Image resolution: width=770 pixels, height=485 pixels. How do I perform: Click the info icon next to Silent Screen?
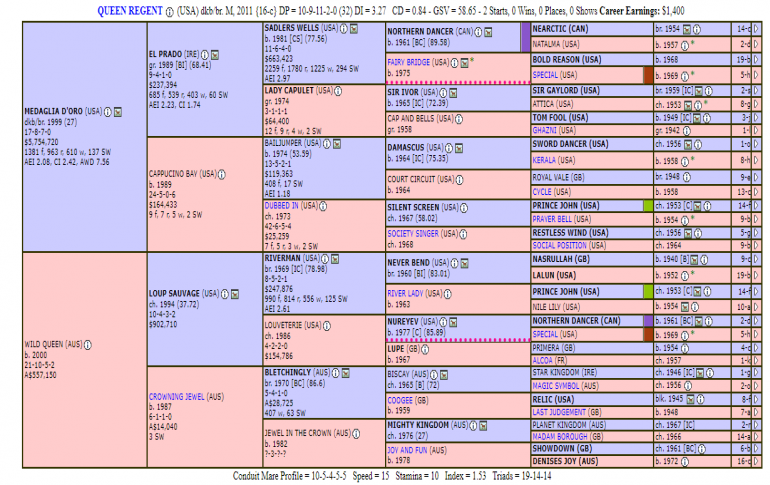click(464, 208)
